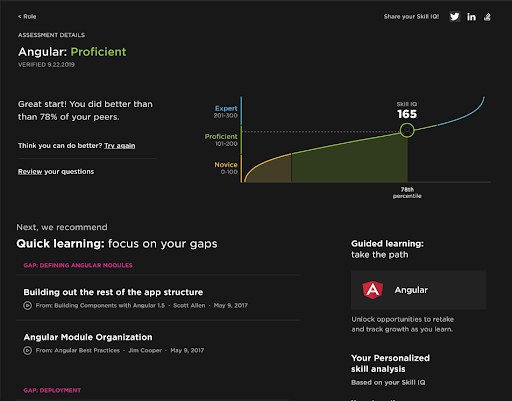This screenshot has width=512, height=401.
Task: Click the 78th percentile label under chart
Action: click(x=407, y=193)
